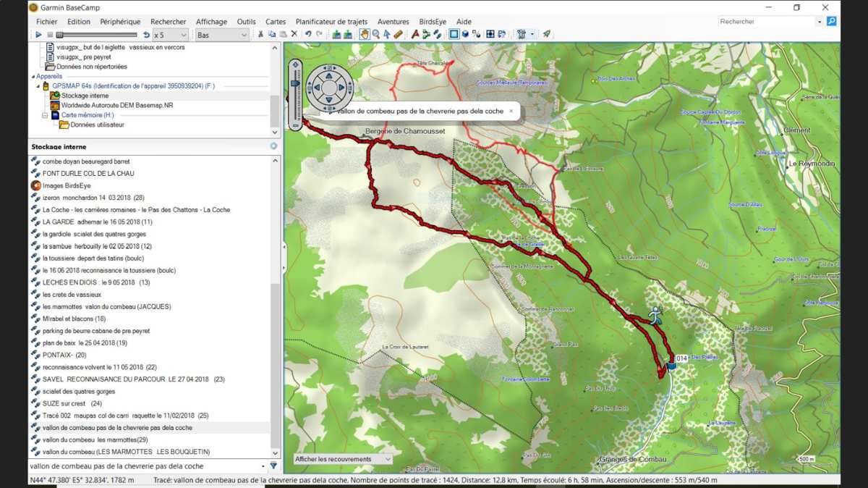Click the hiker icon on the map track
Screen dimensions: 868x488
(655, 314)
